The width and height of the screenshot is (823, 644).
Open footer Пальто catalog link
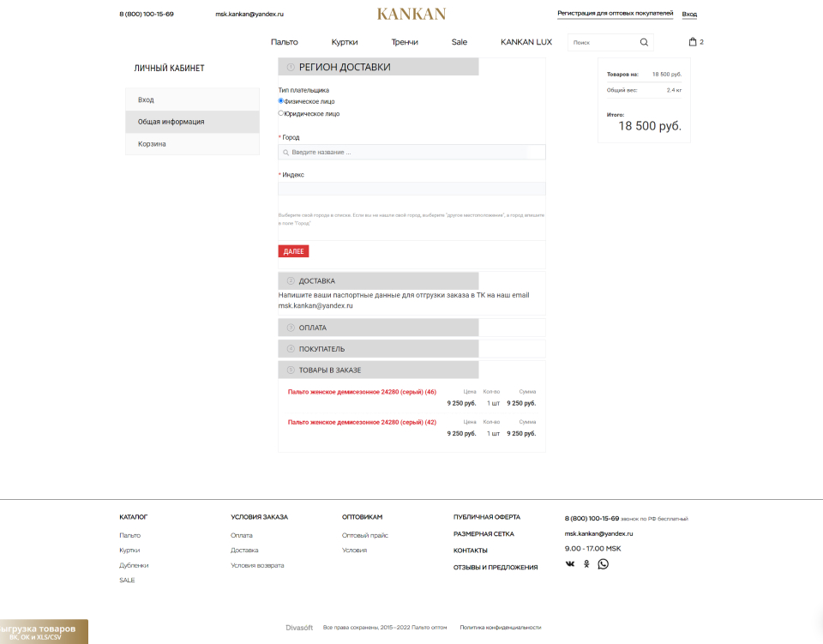tap(129, 535)
